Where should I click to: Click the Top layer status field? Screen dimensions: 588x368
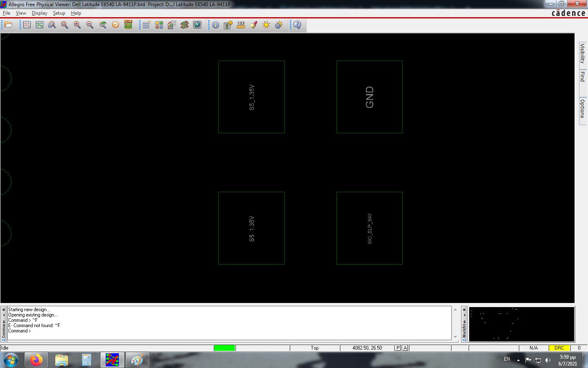(x=315, y=348)
